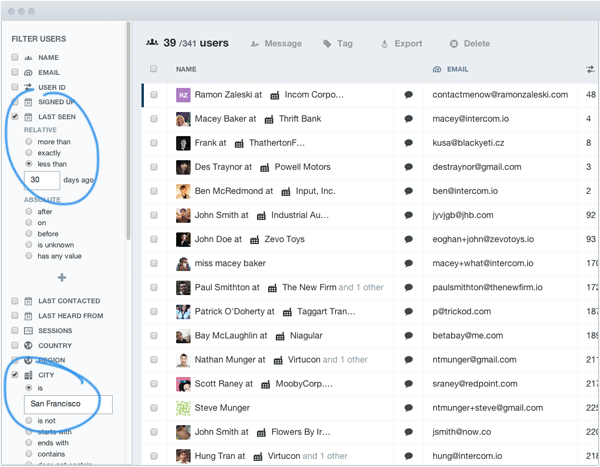The height and width of the screenshot is (467, 600).
Task: Click Des Traynor's profile photo
Action: [183, 167]
